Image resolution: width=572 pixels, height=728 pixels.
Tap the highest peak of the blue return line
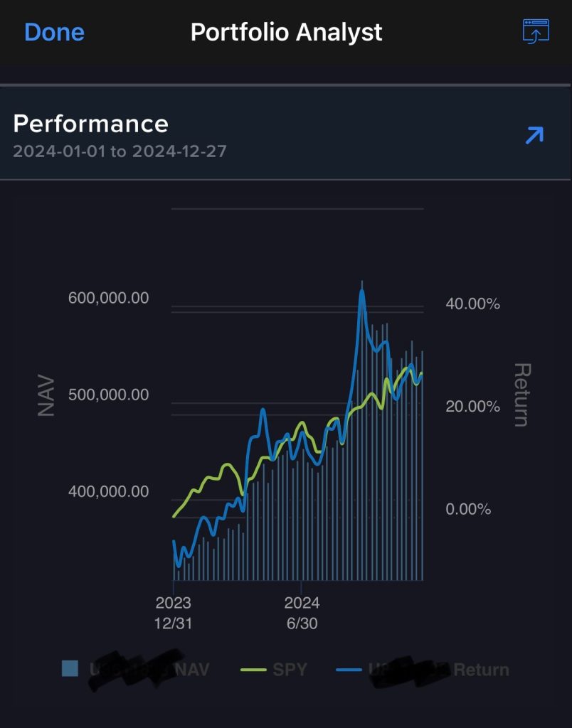(362, 290)
